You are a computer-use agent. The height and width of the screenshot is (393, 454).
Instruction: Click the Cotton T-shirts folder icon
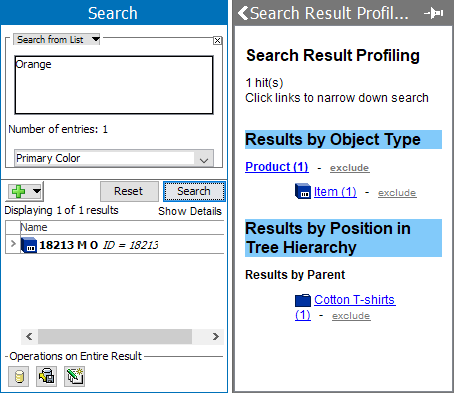point(303,300)
